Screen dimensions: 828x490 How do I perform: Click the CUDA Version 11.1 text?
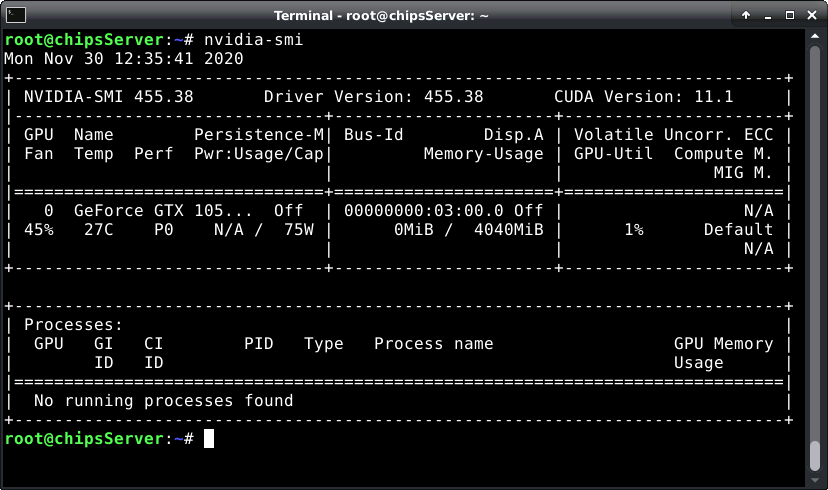click(644, 97)
